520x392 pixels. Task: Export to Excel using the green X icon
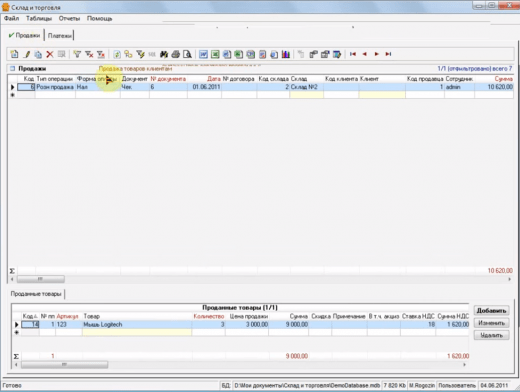point(215,54)
